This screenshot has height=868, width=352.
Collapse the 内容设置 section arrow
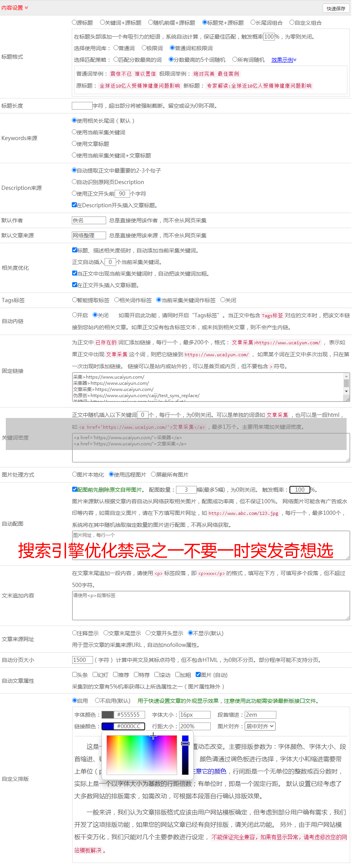pyautogui.click(x=26, y=8)
